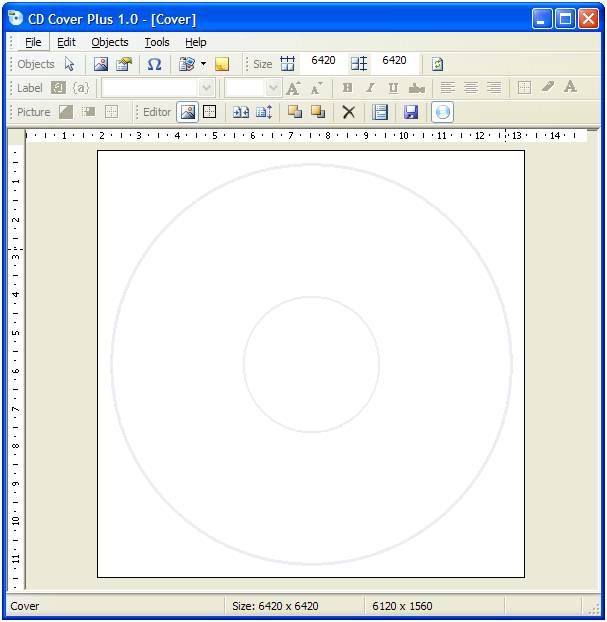Viewport: 607px width, 622px height.
Task: Click the Picture stretch icon
Action: [x=88, y=112]
